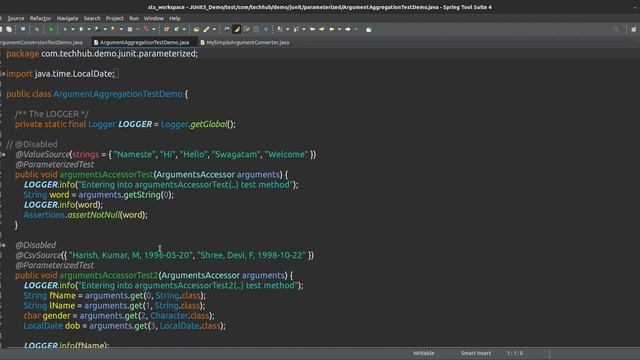Open the Source menu
Screen dimensions: 640x360
[x=16, y=18]
